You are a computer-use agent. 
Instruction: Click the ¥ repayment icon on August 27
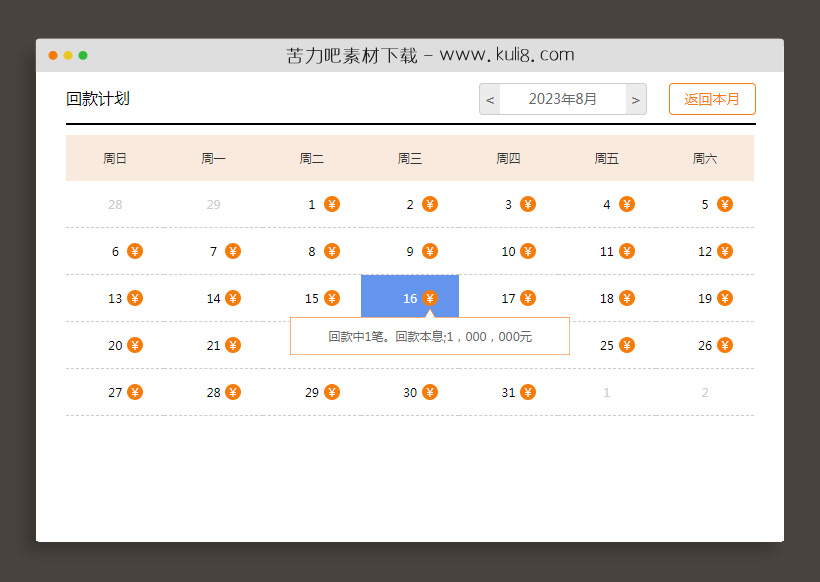point(135,392)
